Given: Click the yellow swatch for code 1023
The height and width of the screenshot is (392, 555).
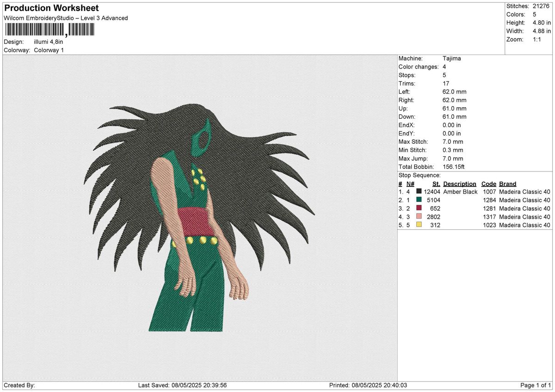Looking at the screenshot, I should [x=419, y=225].
